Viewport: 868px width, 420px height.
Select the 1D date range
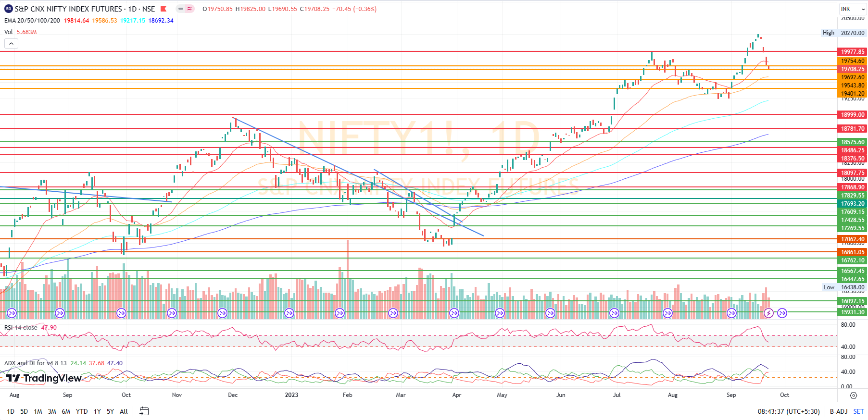[11, 411]
